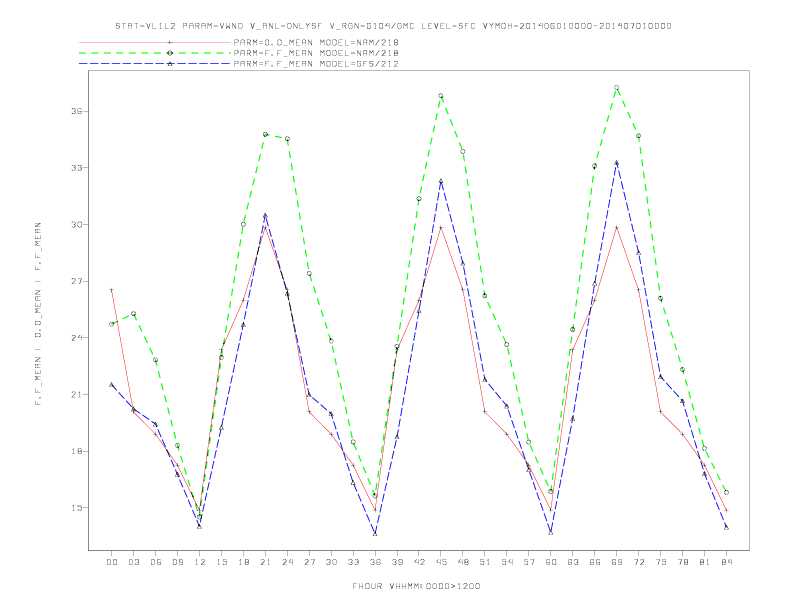Click the chart title starting STAT=VL1L2
The height and width of the screenshot is (612, 792).
click(393, 26)
